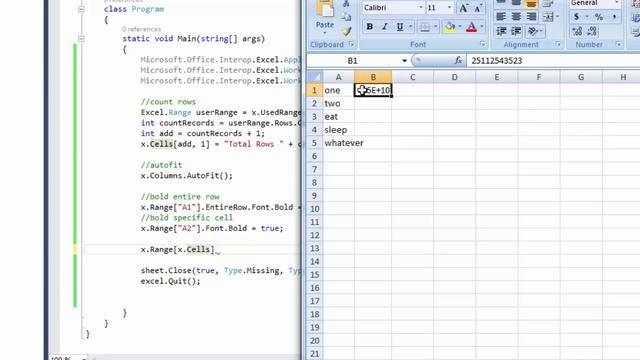
Task: Open the General number format dropdown
Action: click(x=617, y=3)
